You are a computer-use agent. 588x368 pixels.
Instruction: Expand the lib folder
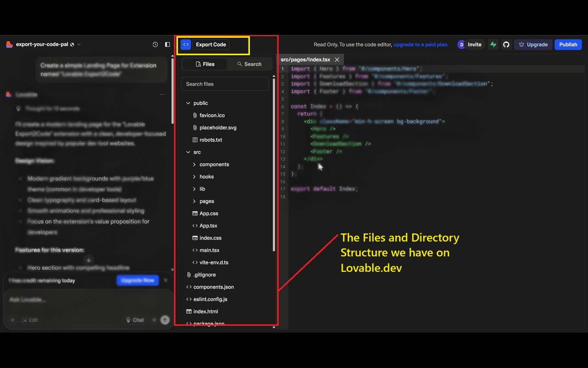click(194, 189)
